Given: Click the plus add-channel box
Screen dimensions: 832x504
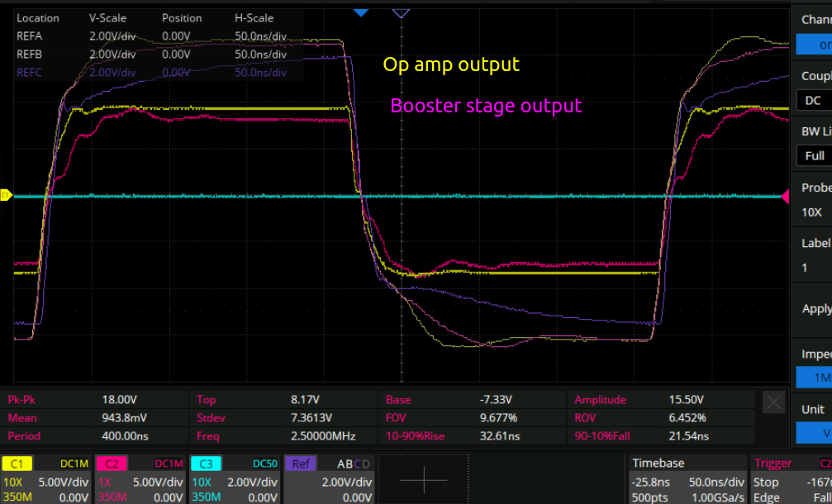Looking at the screenshot, I should (x=423, y=479).
